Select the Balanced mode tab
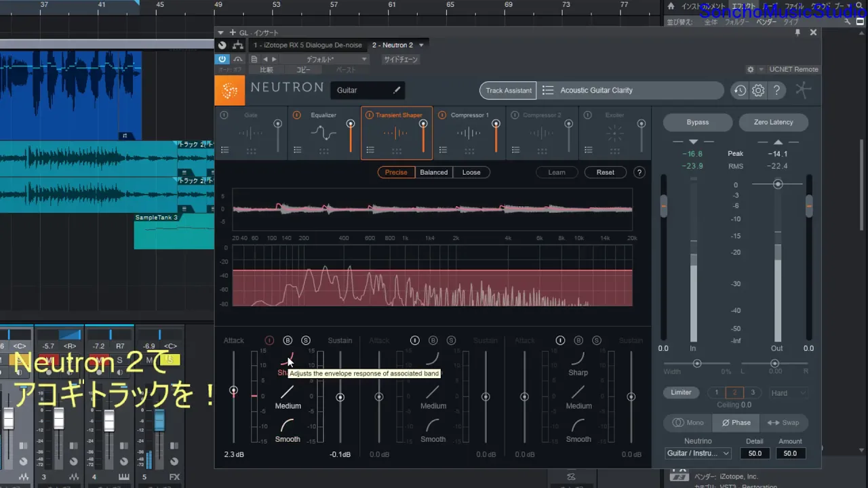This screenshot has height=488, width=868. [434, 172]
